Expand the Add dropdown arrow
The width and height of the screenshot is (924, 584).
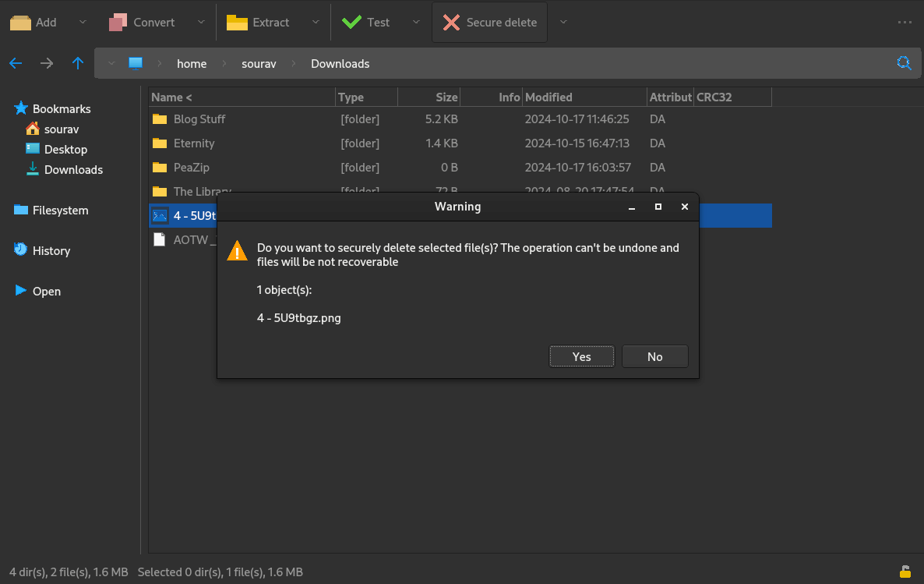point(83,23)
